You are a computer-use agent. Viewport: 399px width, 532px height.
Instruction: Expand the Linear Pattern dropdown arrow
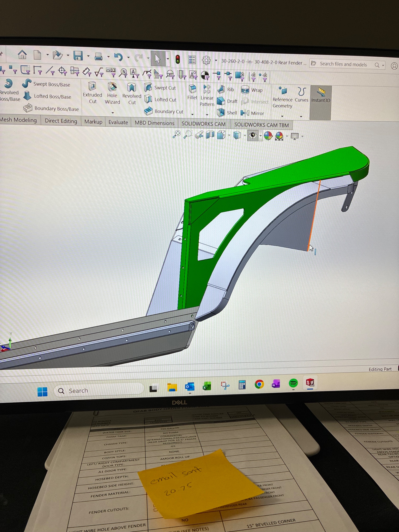click(207, 115)
